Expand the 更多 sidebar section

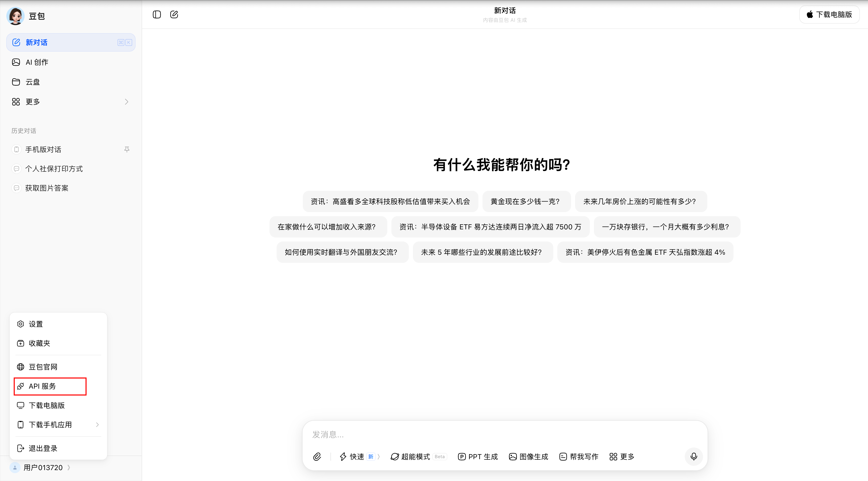126,101
